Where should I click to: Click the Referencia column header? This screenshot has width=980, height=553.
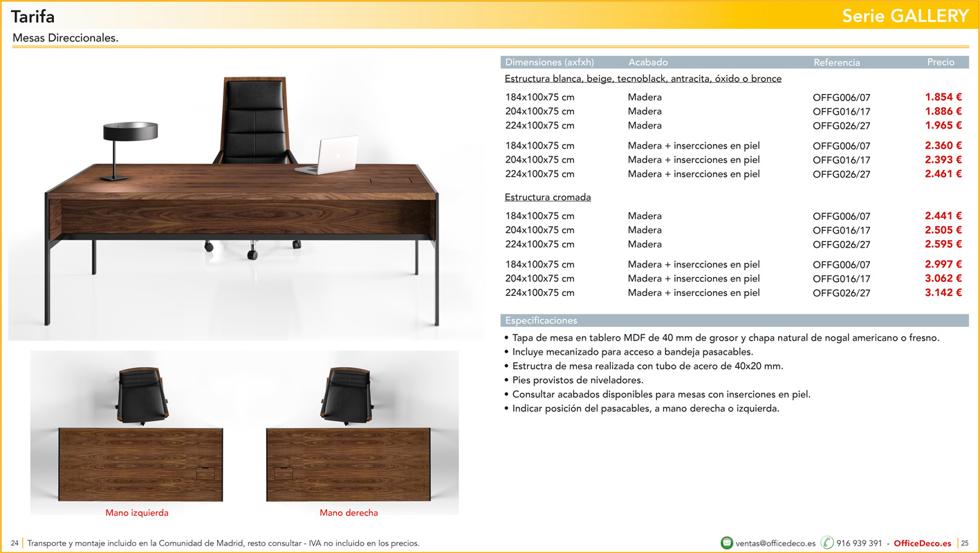[837, 62]
